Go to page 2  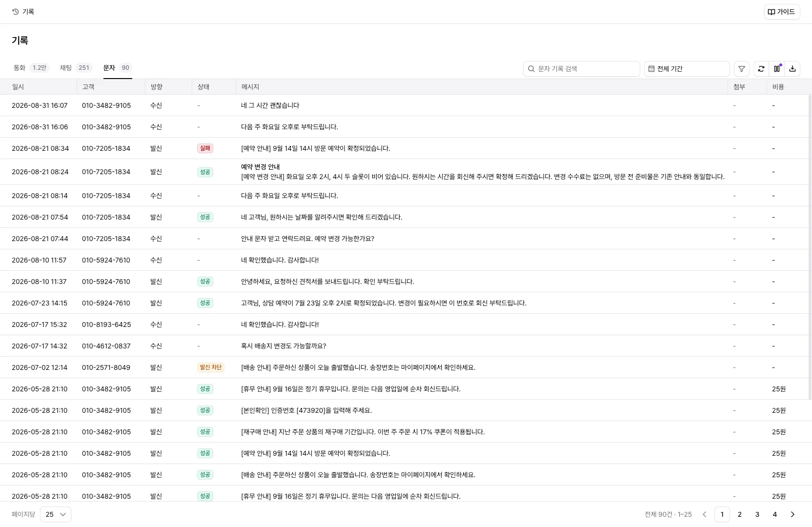(x=739, y=514)
